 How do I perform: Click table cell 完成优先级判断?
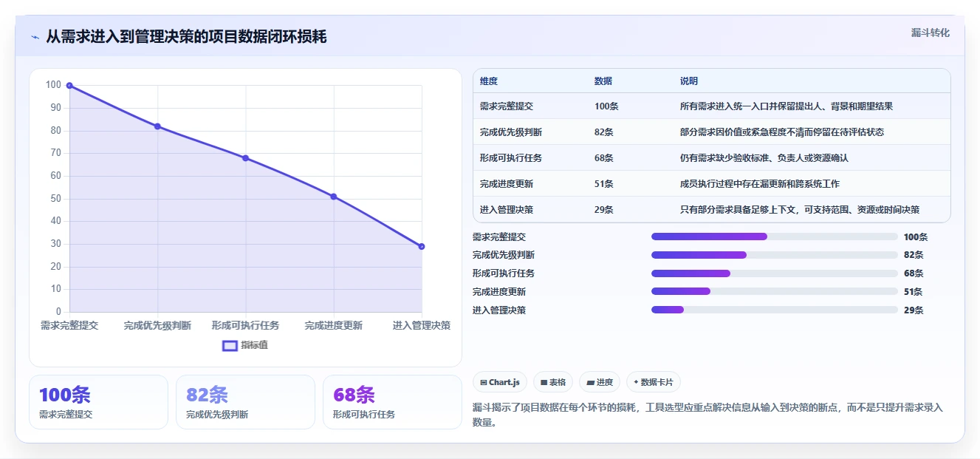coord(511,132)
